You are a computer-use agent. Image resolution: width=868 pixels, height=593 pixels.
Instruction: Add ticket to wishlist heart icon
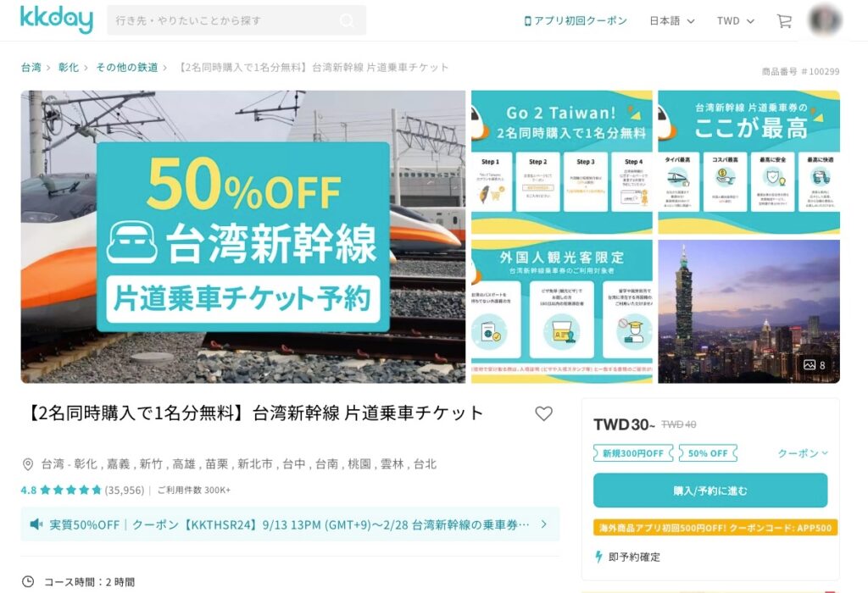543,413
